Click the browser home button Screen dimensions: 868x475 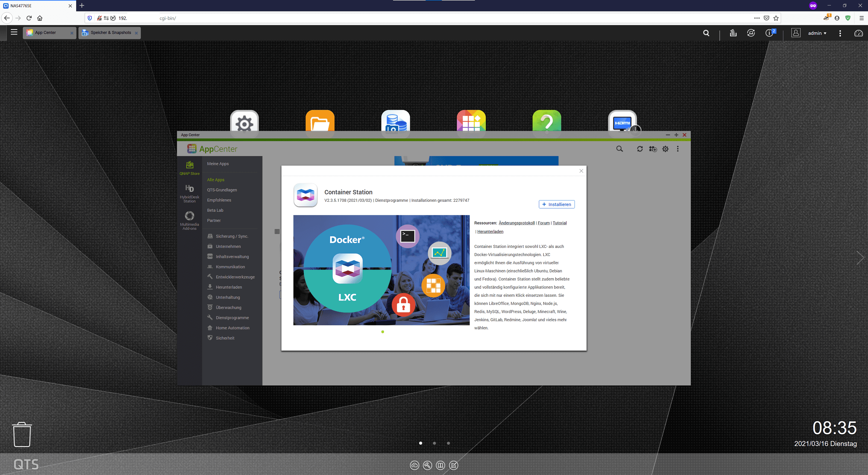point(40,18)
